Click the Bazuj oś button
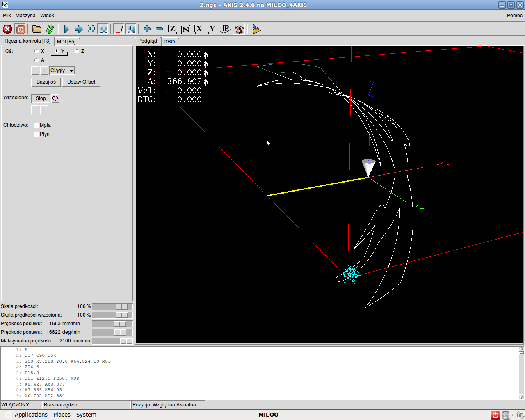Screen dimensions: 525x420 click(x=46, y=82)
